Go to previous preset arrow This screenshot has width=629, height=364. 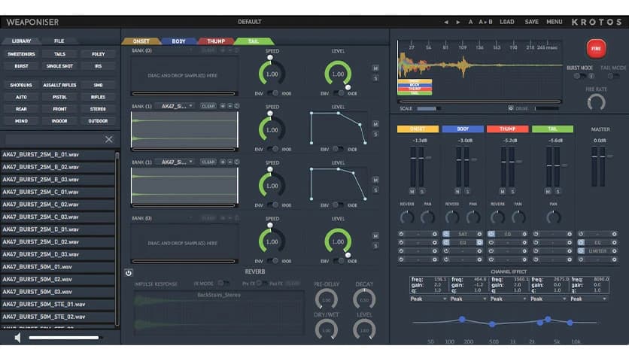(x=446, y=22)
